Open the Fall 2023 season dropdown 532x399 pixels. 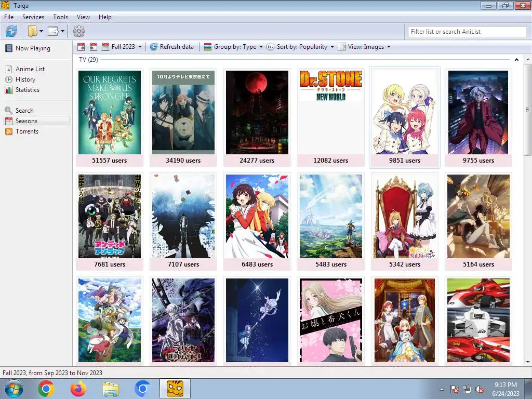click(122, 47)
